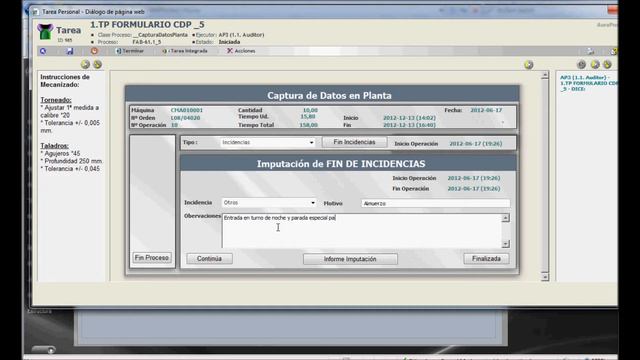
Task: Click the Finalizada button
Action: 486,259
